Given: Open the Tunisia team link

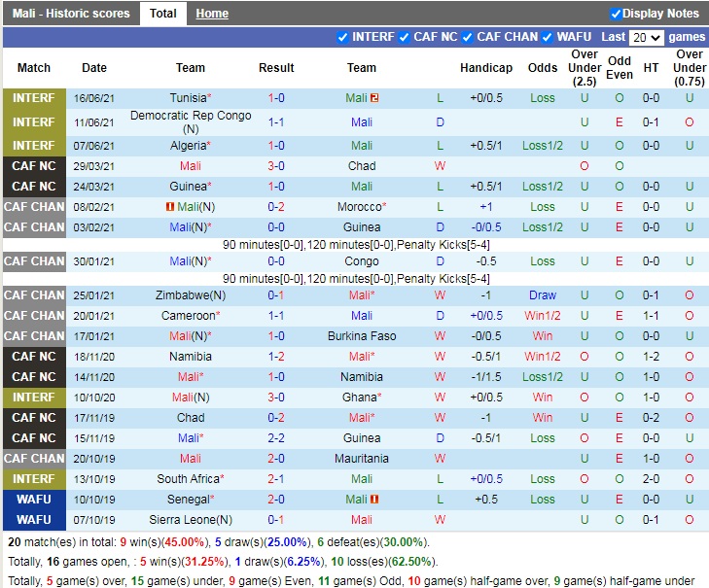Looking at the screenshot, I should click(x=188, y=98).
